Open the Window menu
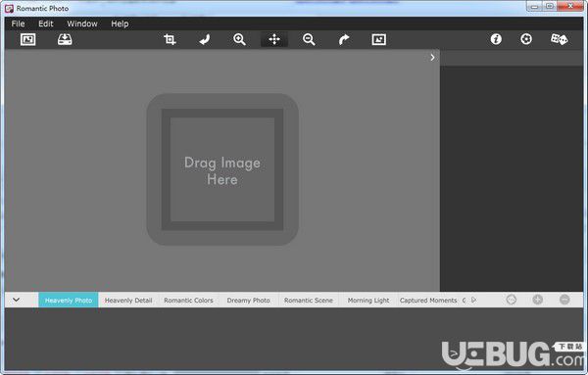 (x=82, y=23)
